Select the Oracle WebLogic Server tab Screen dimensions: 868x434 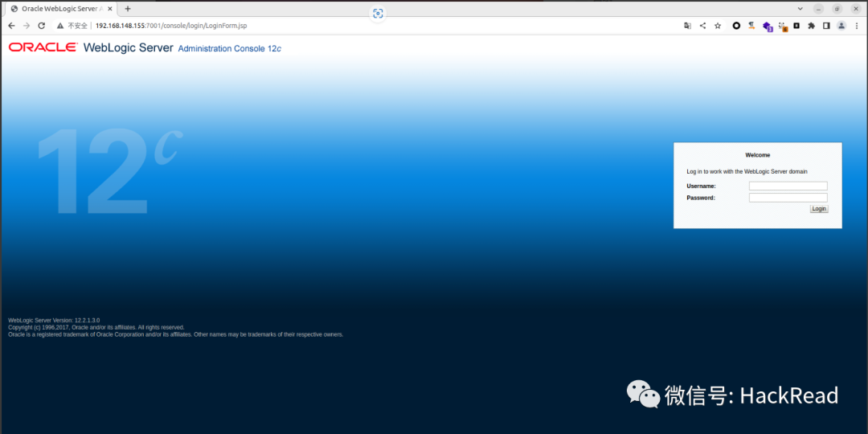coord(61,9)
